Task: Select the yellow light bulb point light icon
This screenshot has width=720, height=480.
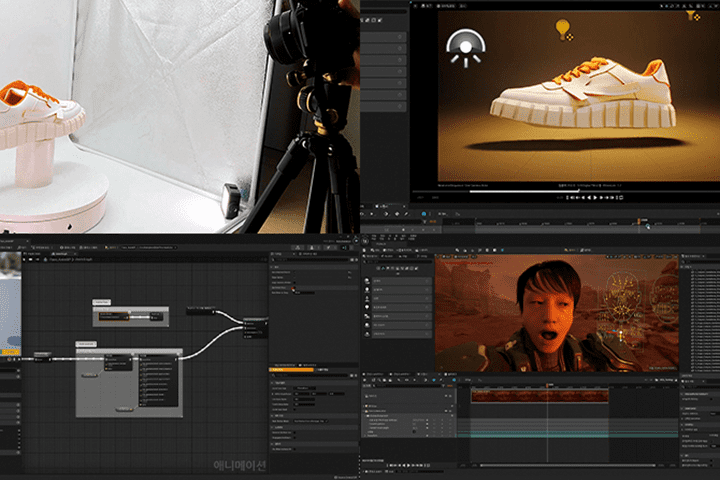Action: click(563, 30)
